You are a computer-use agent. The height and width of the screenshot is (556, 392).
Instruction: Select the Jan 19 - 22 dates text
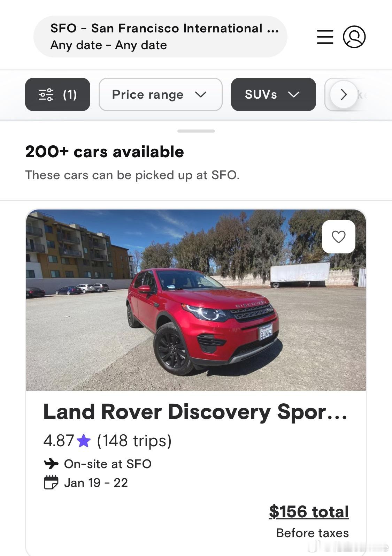tap(96, 483)
